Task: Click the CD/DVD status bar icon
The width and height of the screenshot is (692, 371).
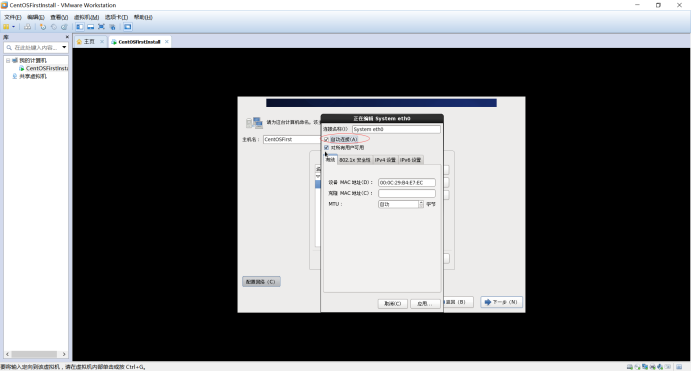Action: point(637,367)
